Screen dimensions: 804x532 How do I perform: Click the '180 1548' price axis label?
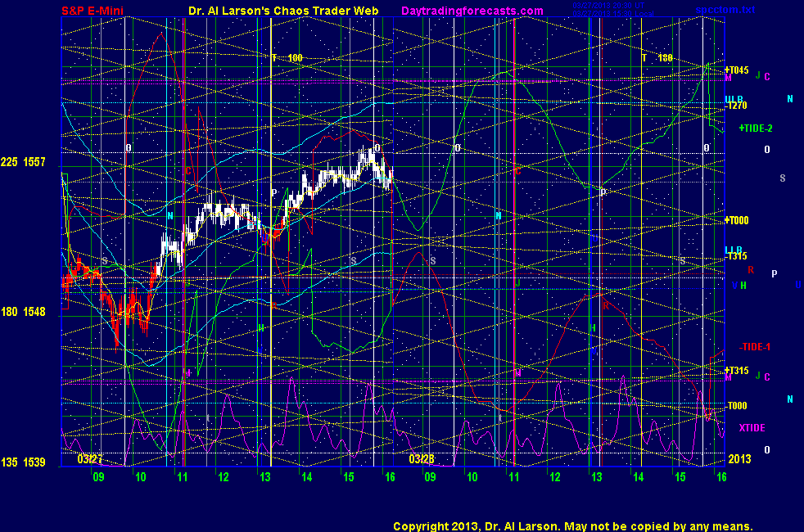[23, 312]
